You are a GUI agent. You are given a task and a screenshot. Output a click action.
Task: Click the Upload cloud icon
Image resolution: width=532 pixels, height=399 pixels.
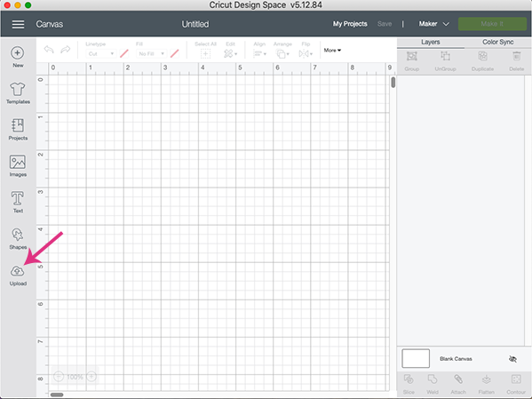(17, 271)
